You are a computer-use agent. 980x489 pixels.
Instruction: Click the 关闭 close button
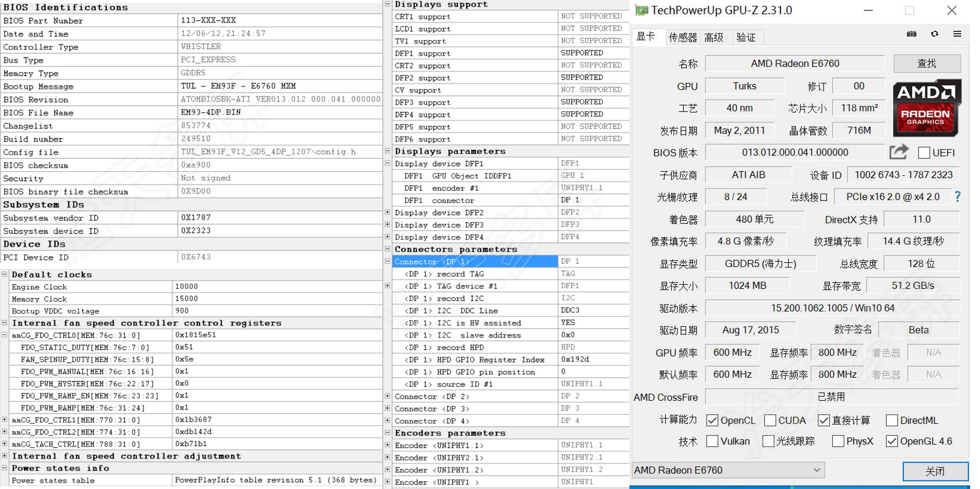point(935,472)
